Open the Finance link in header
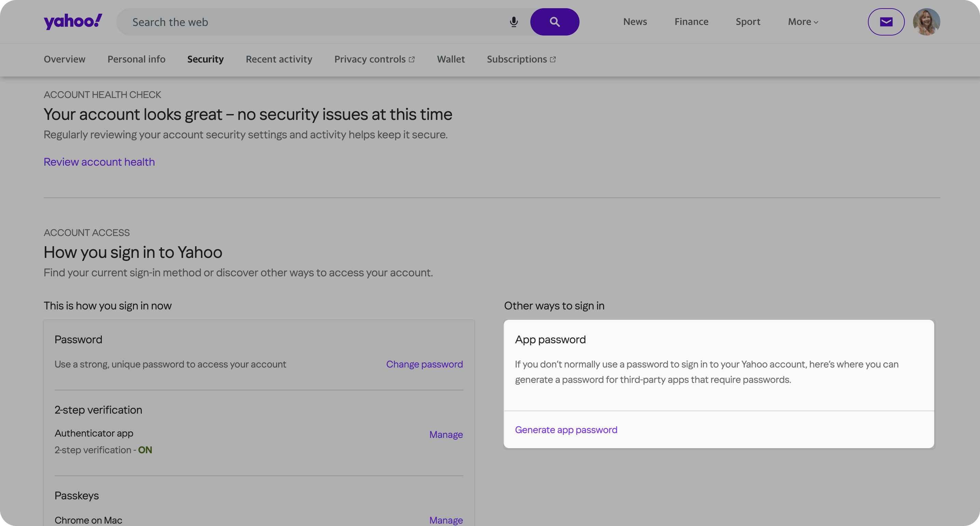Screen dimensions: 980x526 [691, 22]
